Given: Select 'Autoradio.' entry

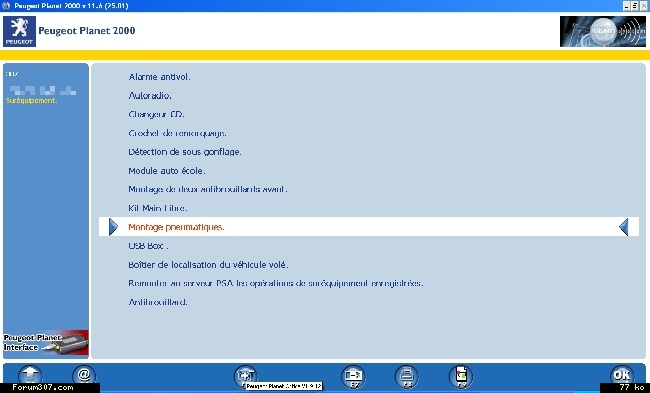Looking at the screenshot, I should 150,96.
